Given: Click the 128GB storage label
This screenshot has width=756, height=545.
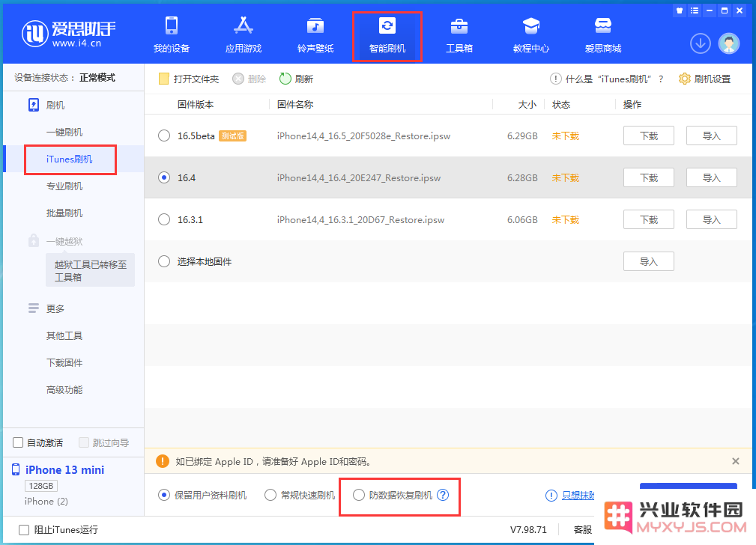Looking at the screenshot, I should click(41, 486).
